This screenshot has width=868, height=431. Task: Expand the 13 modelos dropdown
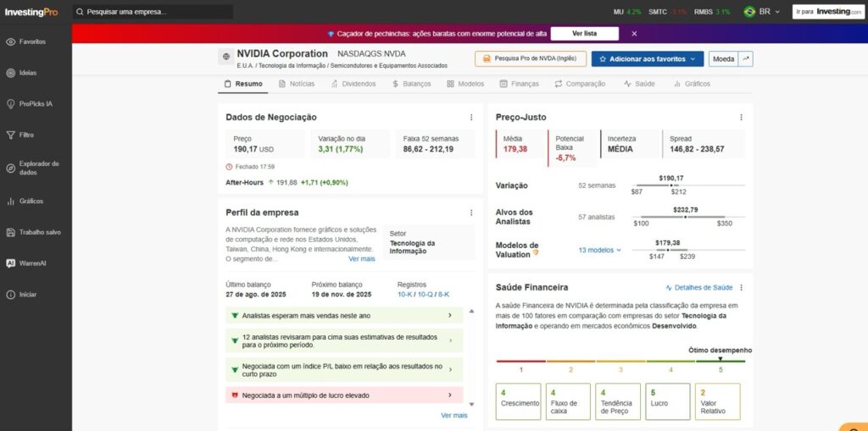(x=600, y=251)
